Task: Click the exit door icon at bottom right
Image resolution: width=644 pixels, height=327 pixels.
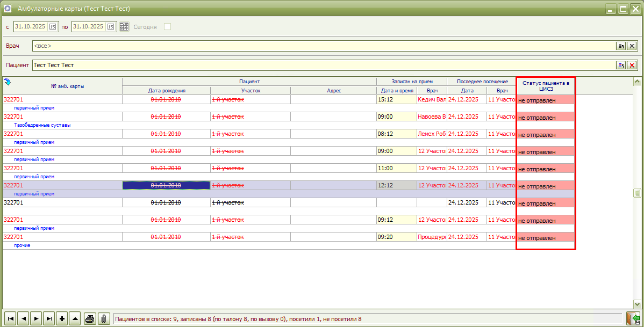Action: pos(633,319)
